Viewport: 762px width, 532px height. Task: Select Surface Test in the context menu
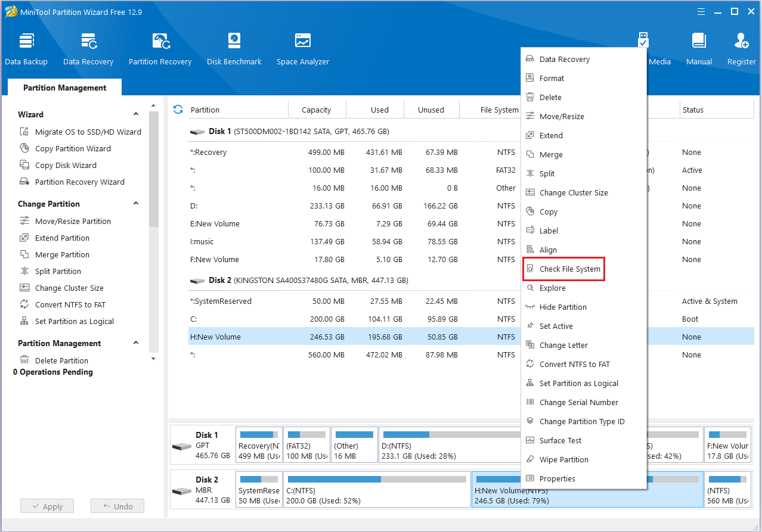(x=560, y=441)
